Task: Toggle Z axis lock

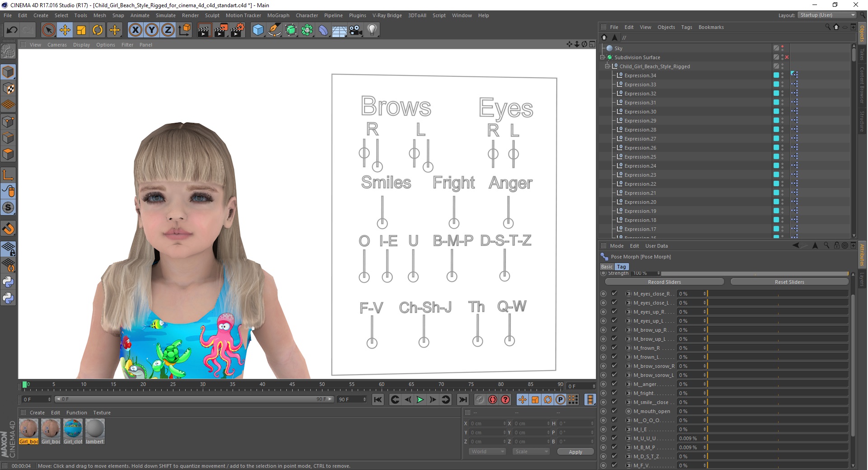Action: (168, 30)
